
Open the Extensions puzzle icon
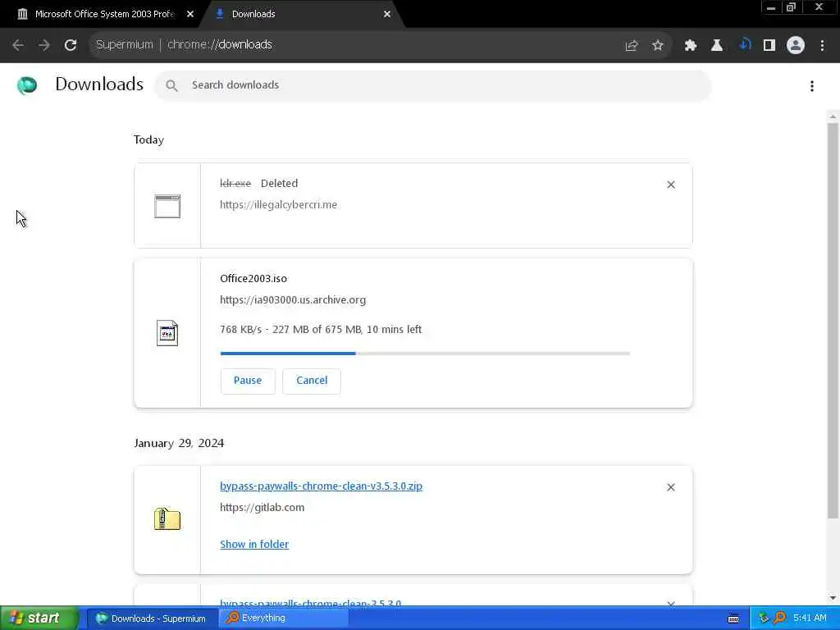coord(691,46)
